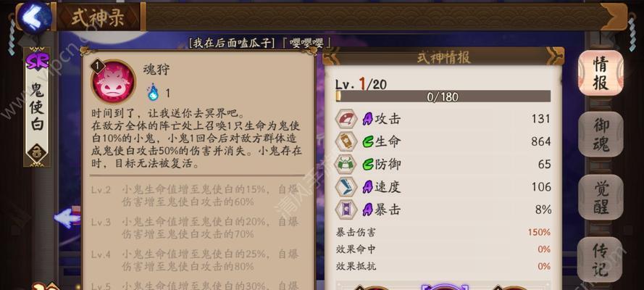Tap the lock icon under 鬼使白
The image size is (644, 290).
(x=38, y=154)
